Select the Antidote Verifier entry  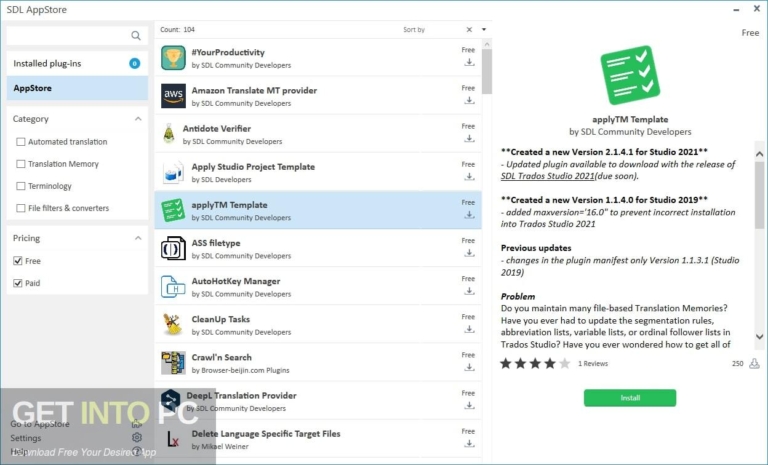318,134
